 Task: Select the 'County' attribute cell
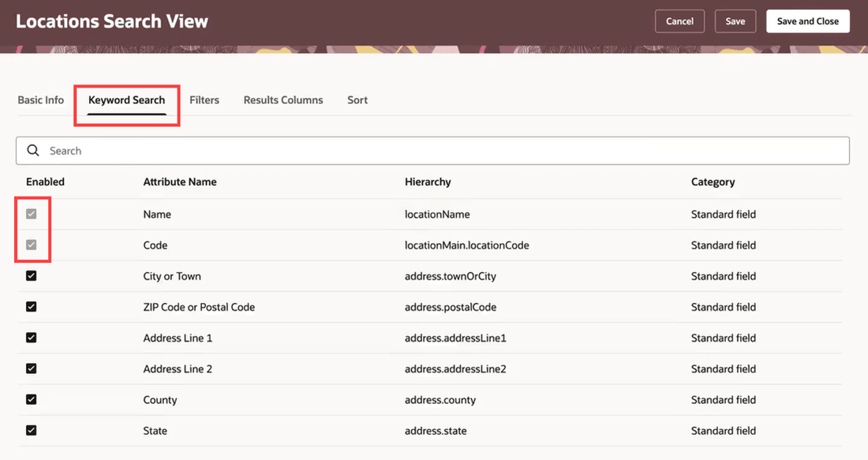click(160, 400)
